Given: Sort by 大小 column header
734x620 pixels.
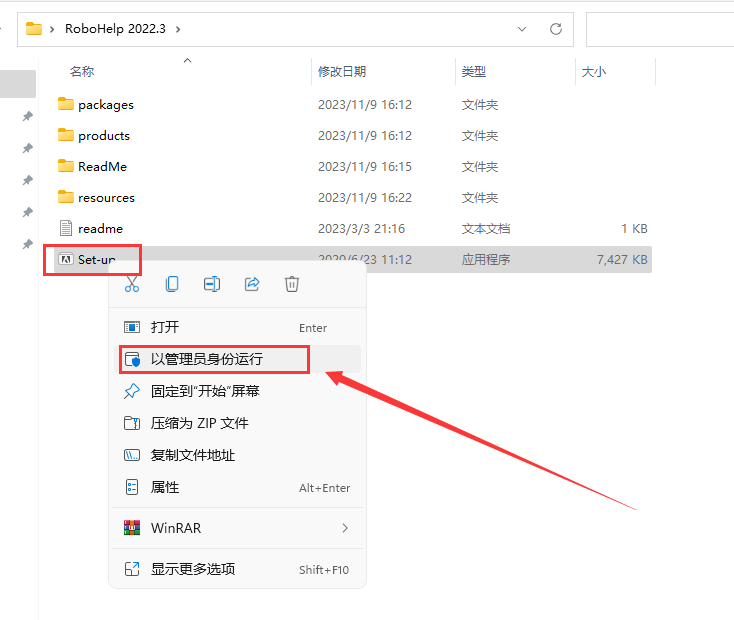Looking at the screenshot, I should (x=594, y=72).
